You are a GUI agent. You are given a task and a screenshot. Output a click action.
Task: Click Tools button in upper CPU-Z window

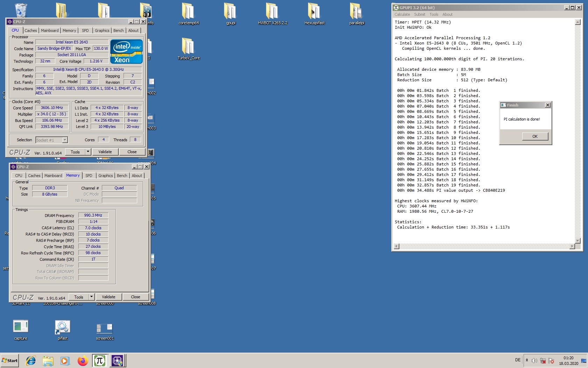tap(75, 152)
